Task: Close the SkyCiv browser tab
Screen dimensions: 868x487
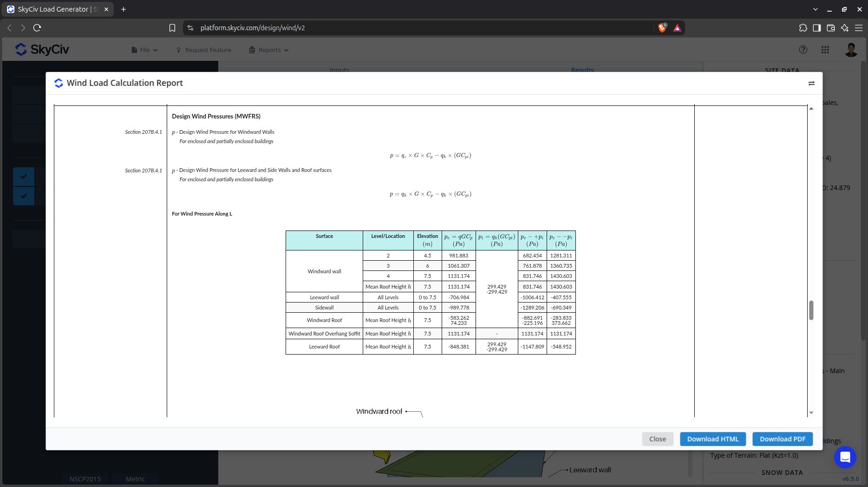Action: point(106,9)
